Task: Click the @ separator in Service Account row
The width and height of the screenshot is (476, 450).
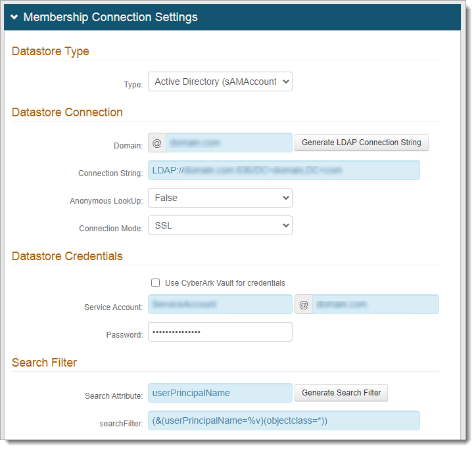Action: [304, 304]
